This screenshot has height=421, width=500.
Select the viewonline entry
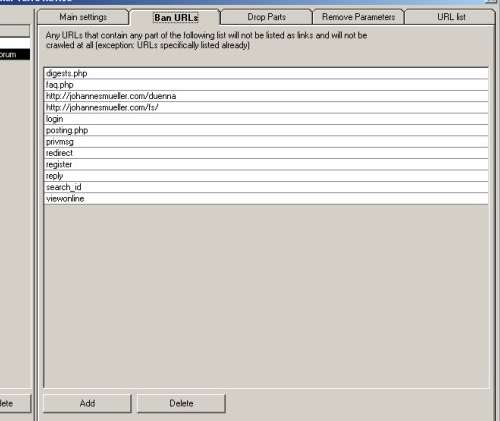coord(266,199)
